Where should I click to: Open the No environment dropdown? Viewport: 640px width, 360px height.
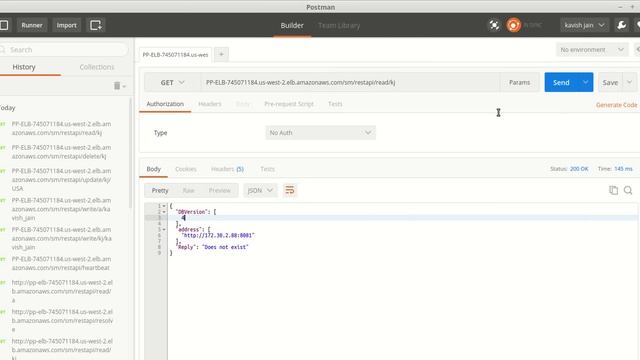click(x=592, y=49)
